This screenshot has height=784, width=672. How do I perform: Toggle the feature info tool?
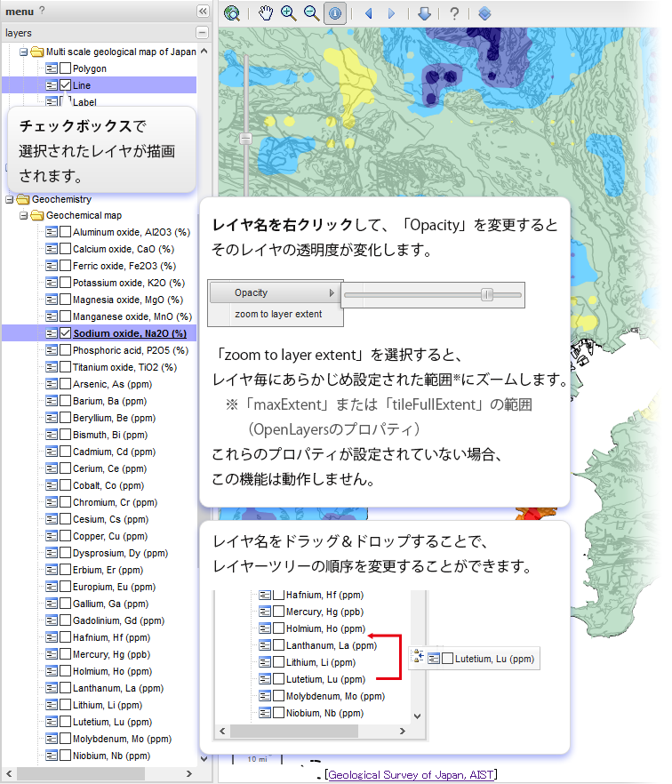tap(335, 12)
